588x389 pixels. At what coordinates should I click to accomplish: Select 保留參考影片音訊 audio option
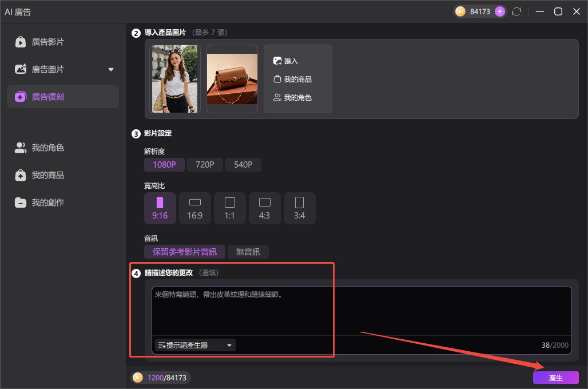point(185,252)
